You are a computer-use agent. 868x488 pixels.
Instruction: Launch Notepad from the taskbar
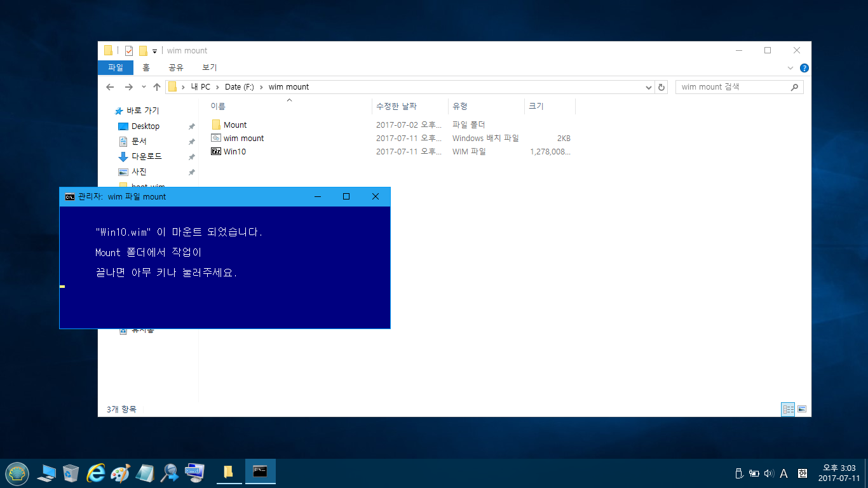[145, 473]
